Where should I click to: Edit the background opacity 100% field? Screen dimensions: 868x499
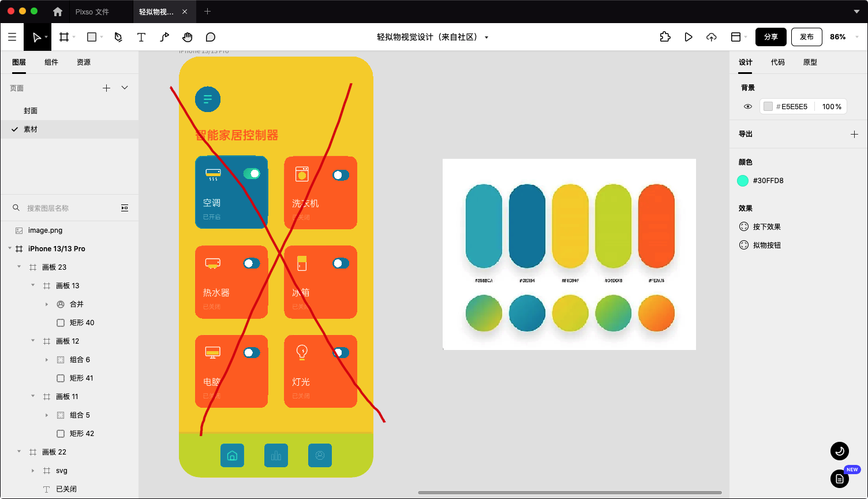[x=832, y=107]
